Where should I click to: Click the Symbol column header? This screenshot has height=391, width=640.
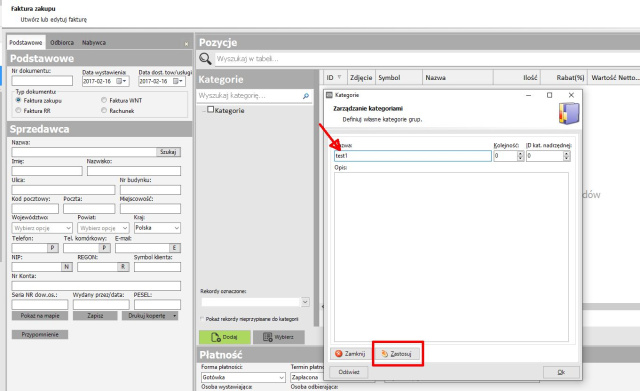coord(399,78)
